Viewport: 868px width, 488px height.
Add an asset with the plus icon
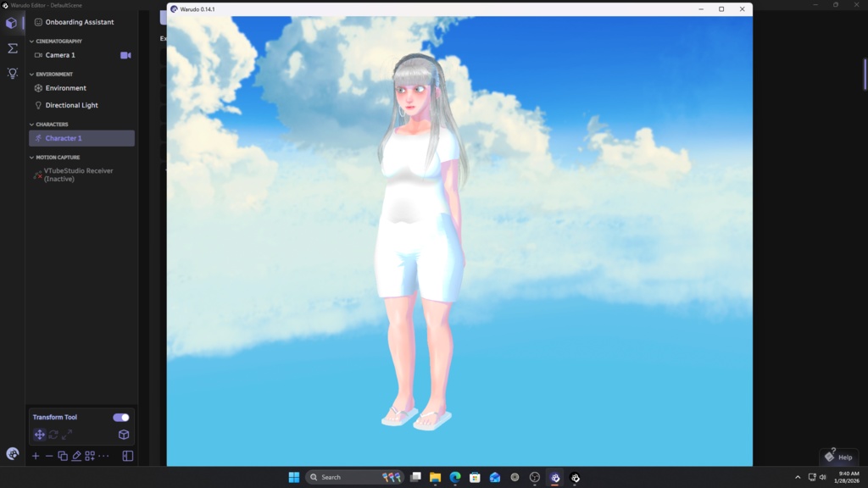35,456
